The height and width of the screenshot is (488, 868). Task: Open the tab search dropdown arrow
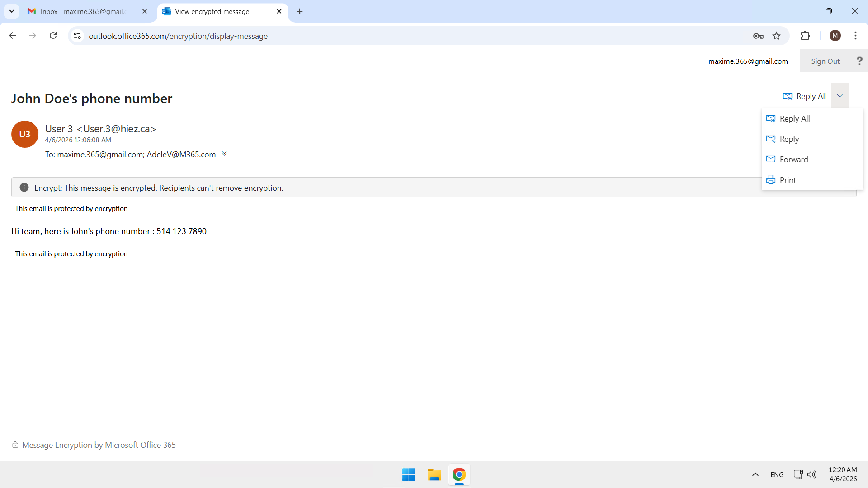[x=12, y=11]
